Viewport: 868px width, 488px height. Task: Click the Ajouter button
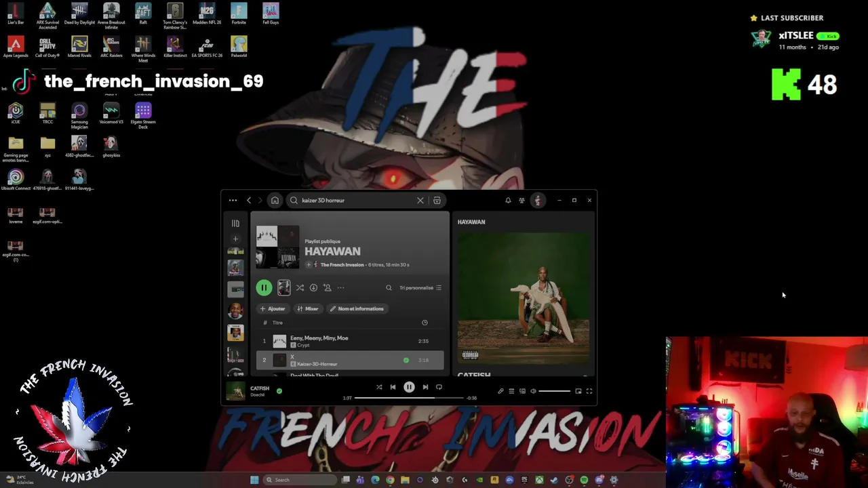pyautogui.click(x=273, y=309)
